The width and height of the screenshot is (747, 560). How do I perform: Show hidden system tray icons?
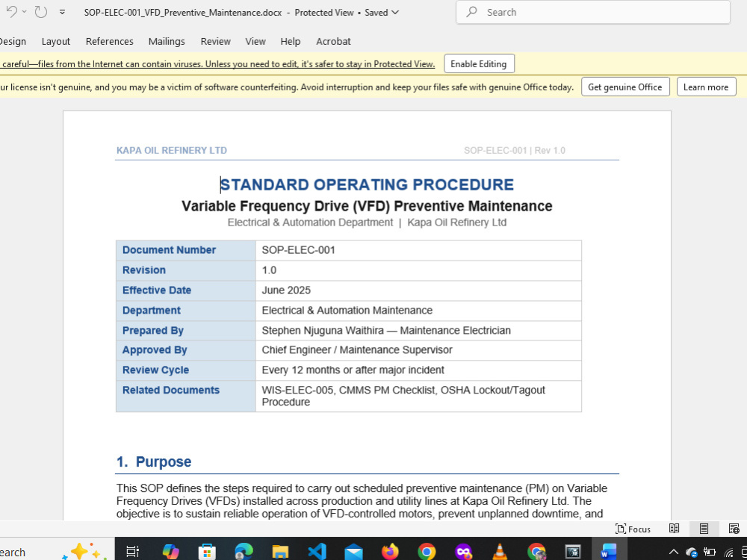[673, 552]
